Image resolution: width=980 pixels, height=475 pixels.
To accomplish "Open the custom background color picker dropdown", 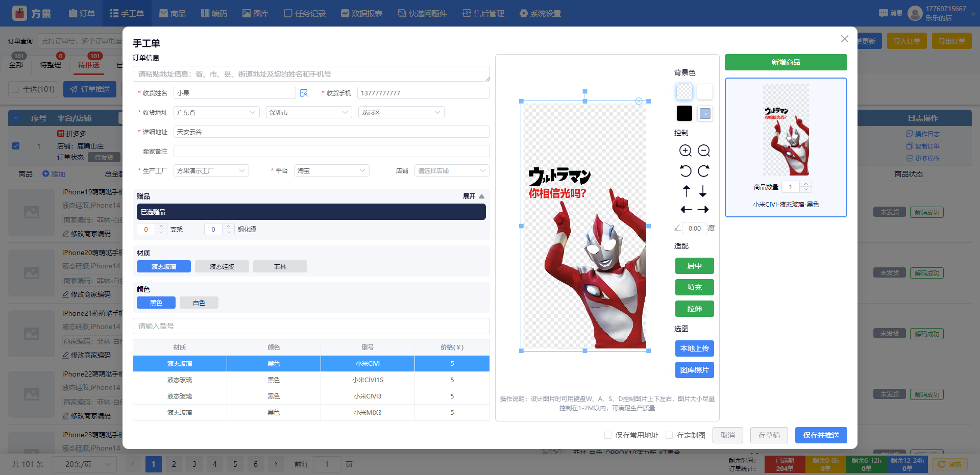I will (705, 113).
